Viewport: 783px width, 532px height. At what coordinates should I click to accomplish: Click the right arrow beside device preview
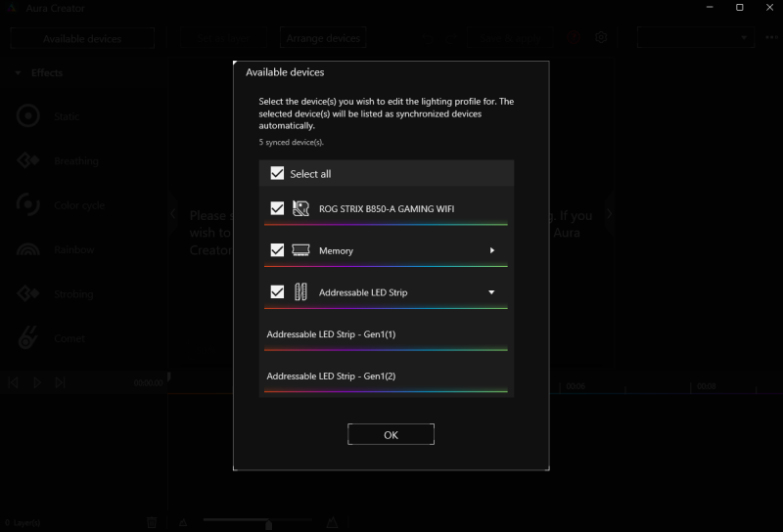click(x=609, y=214)
